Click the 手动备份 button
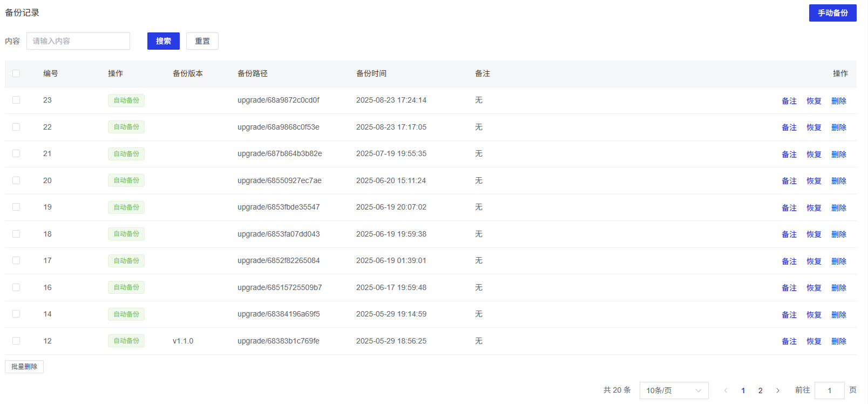This screenshot has height=404, width=868. [832, 13]
